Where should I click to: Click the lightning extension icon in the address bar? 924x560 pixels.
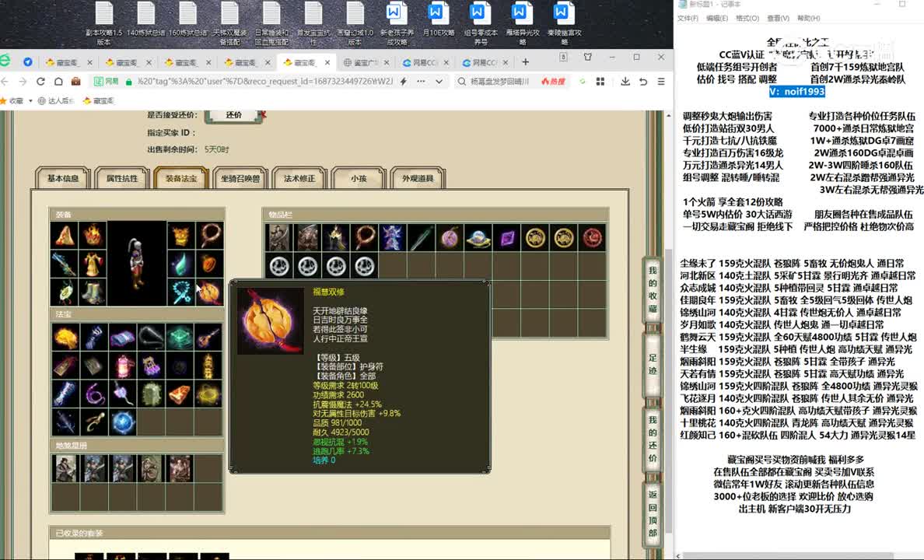pyautogui.click(x=404, y=81)
